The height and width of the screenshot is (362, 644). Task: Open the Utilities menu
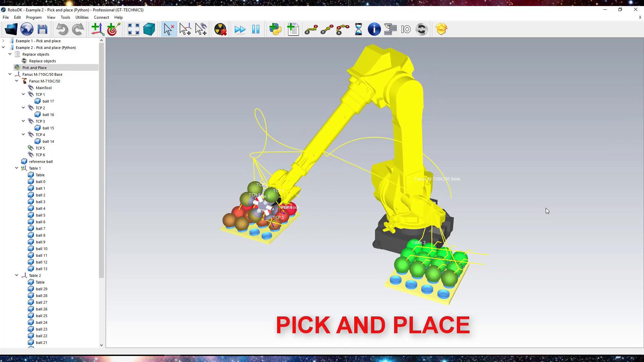(82, 17)
